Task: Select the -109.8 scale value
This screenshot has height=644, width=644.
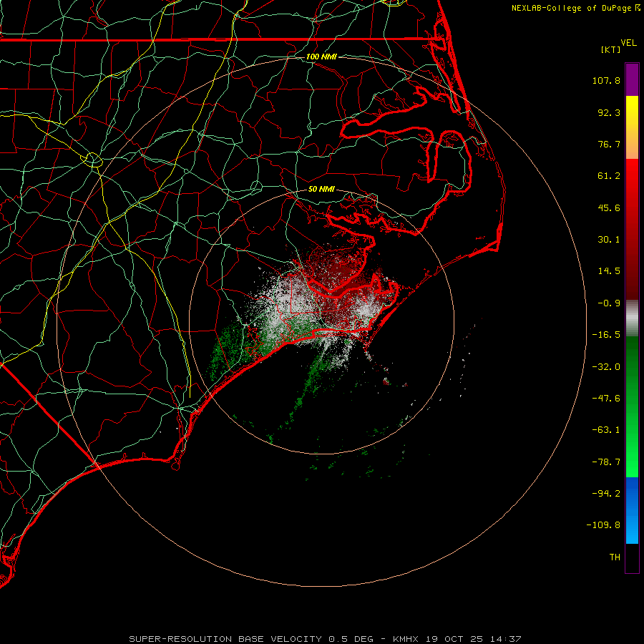Action: tap(603, 525)
